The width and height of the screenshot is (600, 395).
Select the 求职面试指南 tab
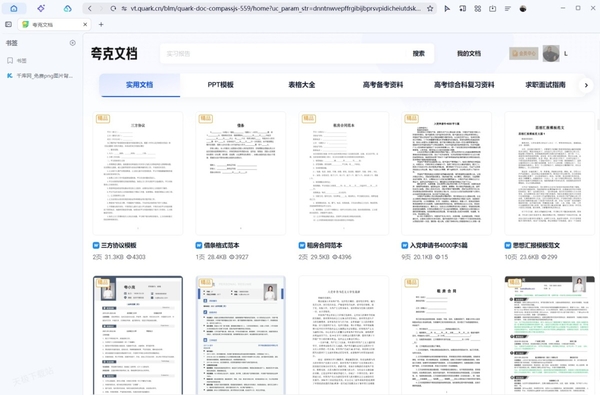click(545, 85)
